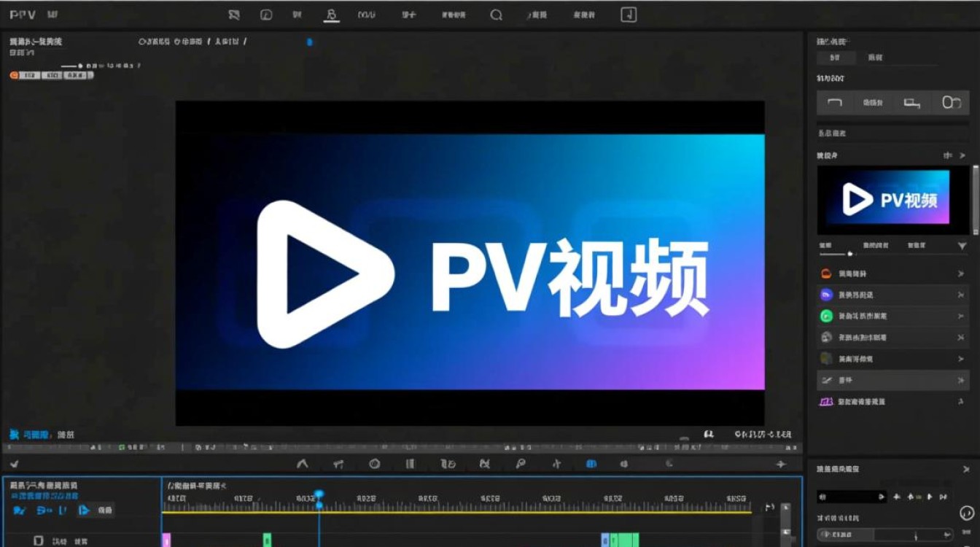Open the dropdown at the very bottom-right panel
Screen dimensions: 980x547
(x=885, y=535)
